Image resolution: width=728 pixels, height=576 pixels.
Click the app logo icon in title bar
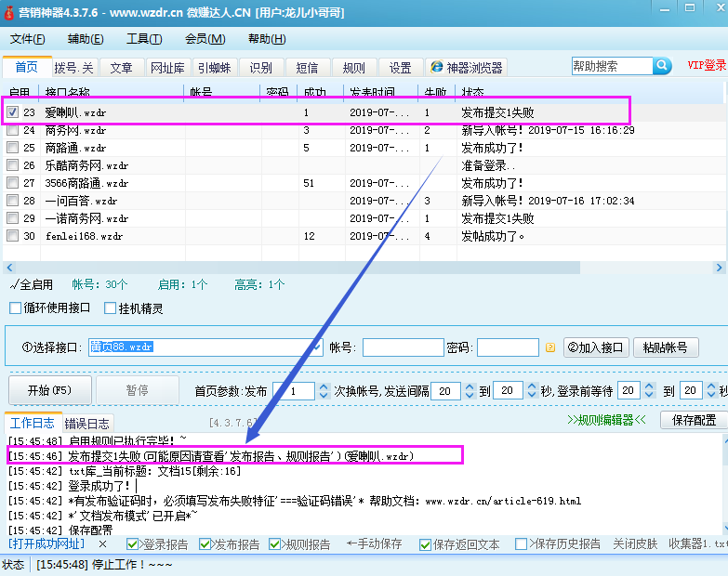tap(8, 12)
